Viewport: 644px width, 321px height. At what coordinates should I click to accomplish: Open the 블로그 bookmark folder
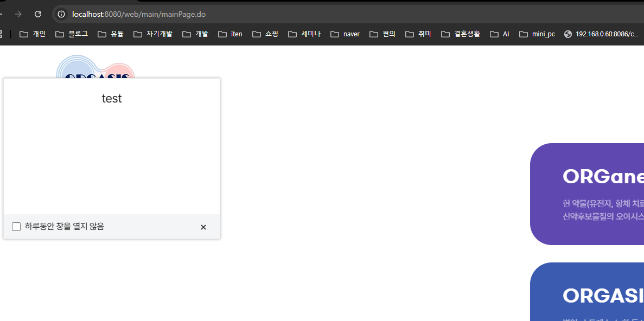click(72, 34)
